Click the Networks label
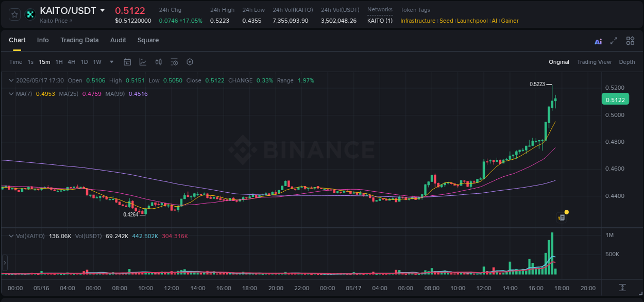The height and width of the screenshot is (302, 644). [380, 9]
